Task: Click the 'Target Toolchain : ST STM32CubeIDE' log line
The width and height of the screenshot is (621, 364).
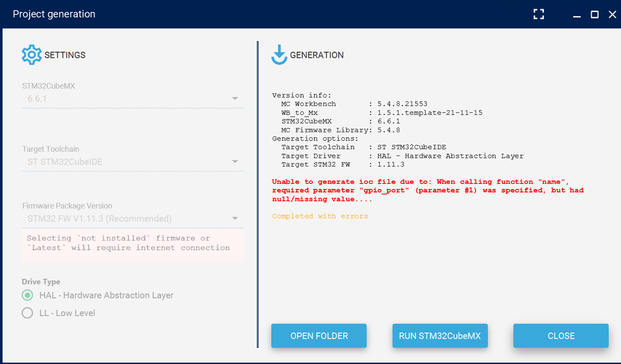Action: tap(364, 147)
